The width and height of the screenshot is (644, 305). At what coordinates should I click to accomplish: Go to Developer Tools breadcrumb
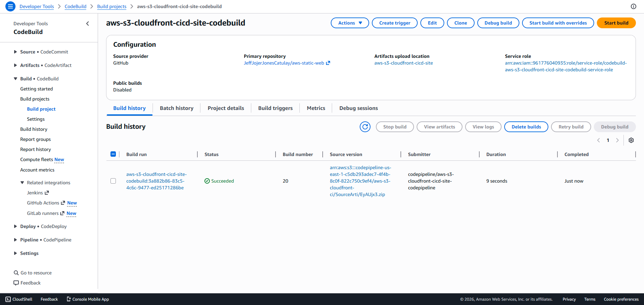pos(37,6)
